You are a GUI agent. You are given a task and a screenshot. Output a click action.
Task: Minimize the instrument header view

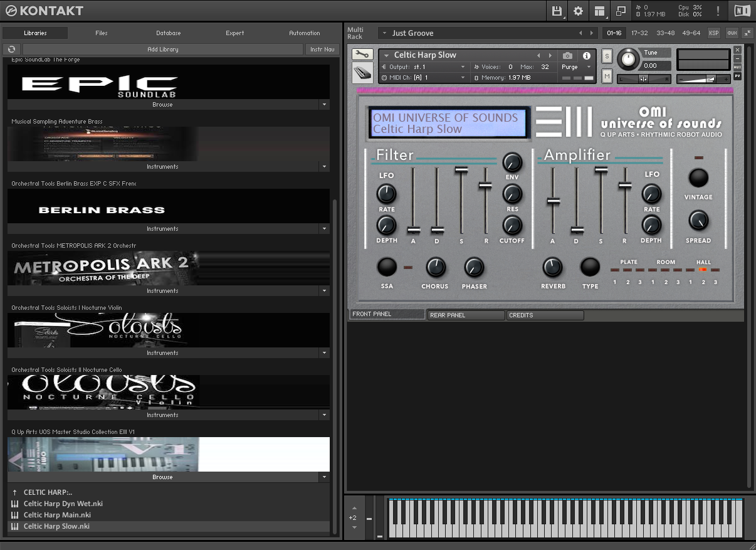(x=737, y=58)
